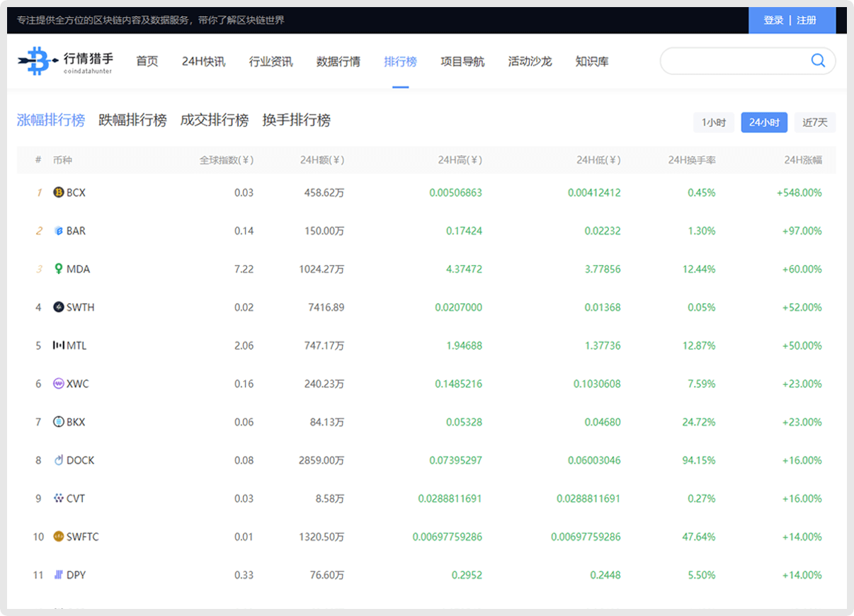This screenshot has width=854, height=616.
Task: Go to 24H快讯 in navigation
Action: coord(203,62)
